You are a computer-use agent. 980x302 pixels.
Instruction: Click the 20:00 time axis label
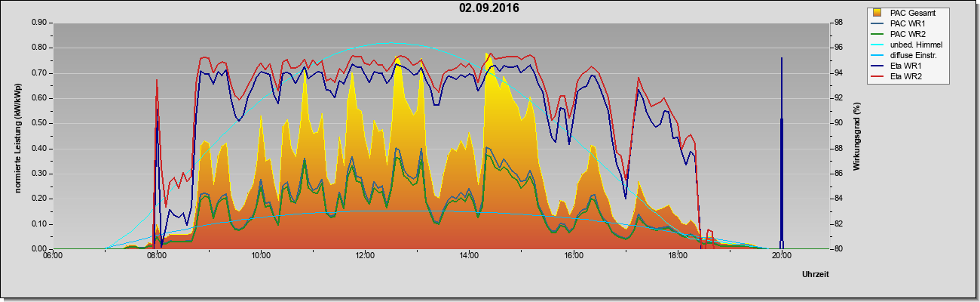782,255
